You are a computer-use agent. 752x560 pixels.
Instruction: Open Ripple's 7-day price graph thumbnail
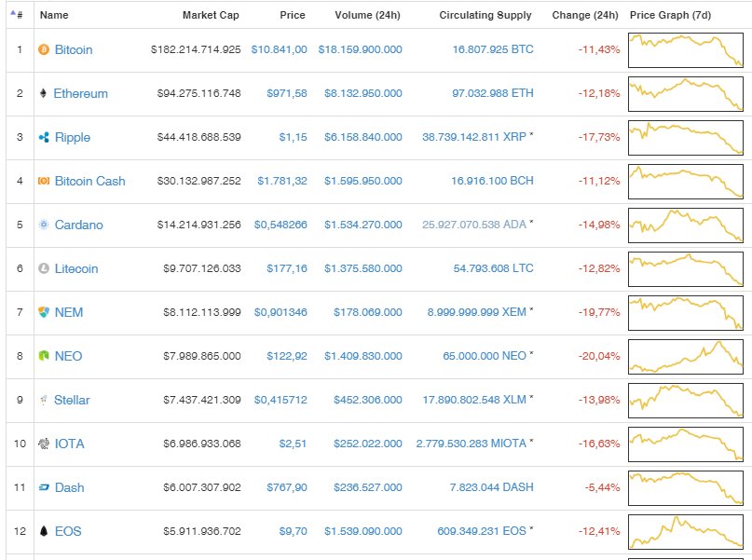686,138
